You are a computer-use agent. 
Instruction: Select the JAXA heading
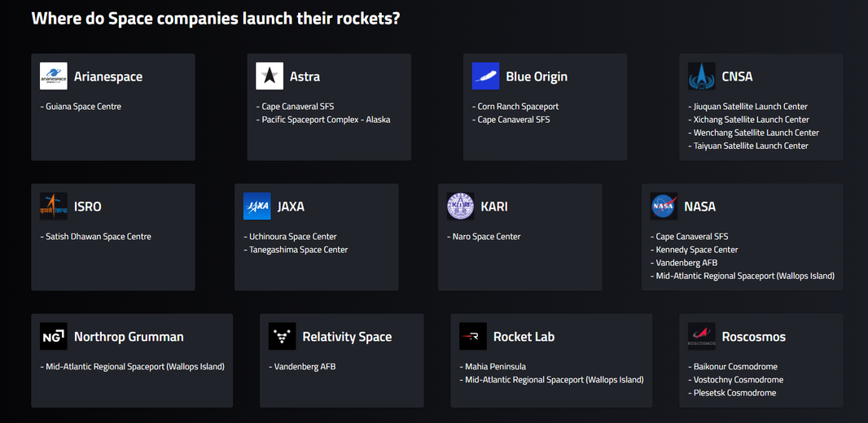click(x=292, y=207)
